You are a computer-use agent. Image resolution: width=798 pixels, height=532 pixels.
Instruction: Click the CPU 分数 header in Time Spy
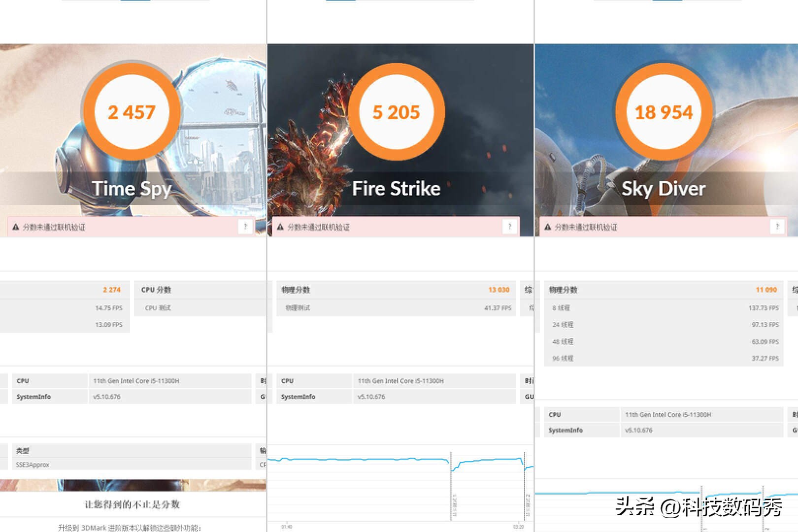coord(156,290)
